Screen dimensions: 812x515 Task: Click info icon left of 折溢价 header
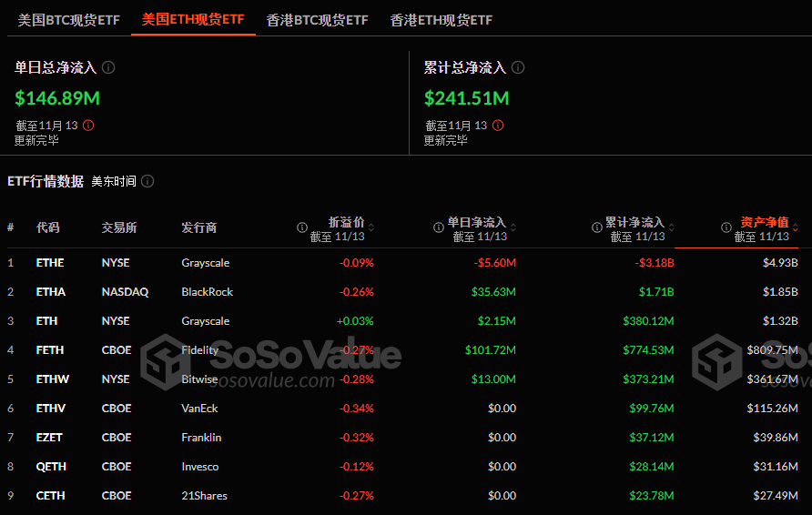point(302,227)
